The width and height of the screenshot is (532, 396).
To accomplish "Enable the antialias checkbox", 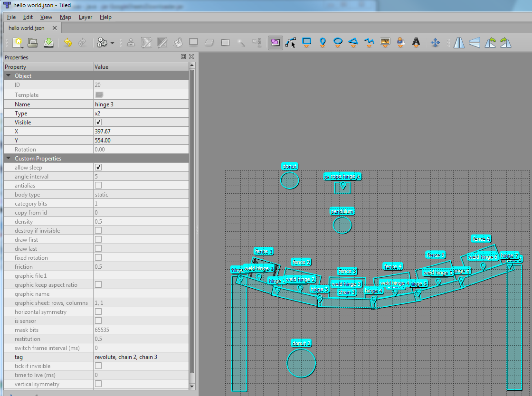I will point(98,185).
